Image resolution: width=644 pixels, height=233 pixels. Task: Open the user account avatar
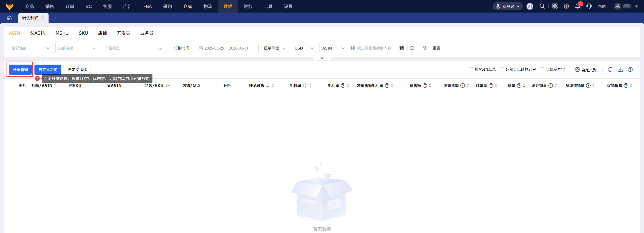(617, 6)
